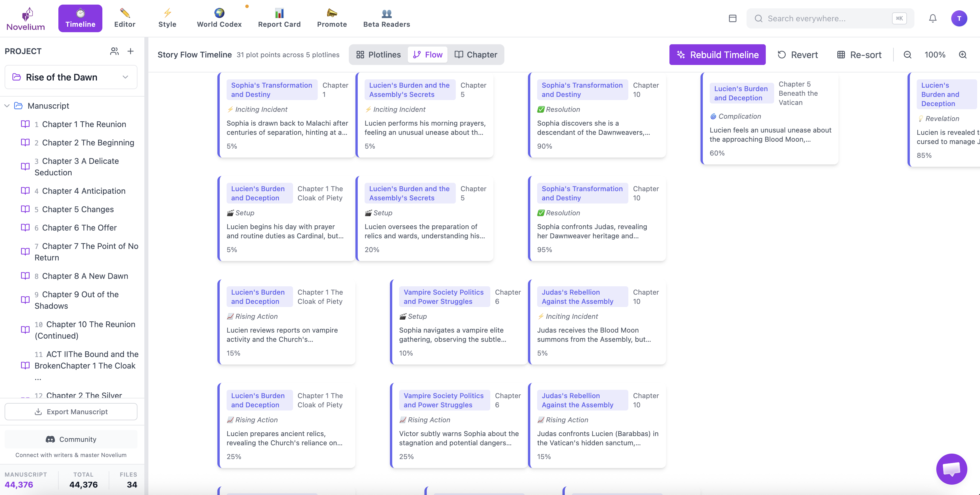
Task: Open project collaborators icon
Action: (x=114, y=51)
